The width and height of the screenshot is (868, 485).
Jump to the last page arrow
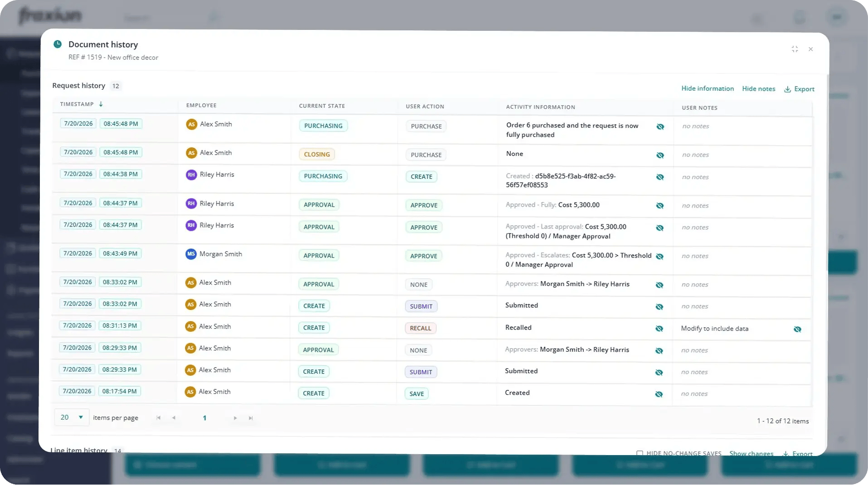click(251, 418)
